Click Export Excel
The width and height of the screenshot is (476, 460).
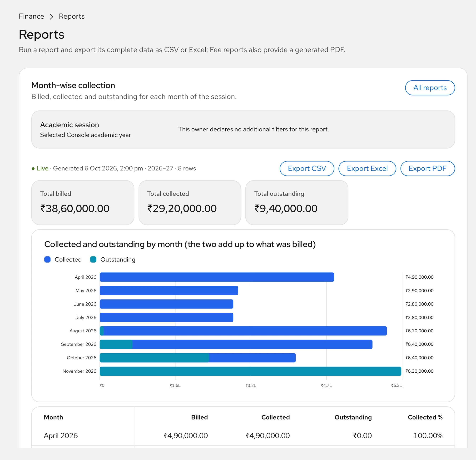(367, 168)
